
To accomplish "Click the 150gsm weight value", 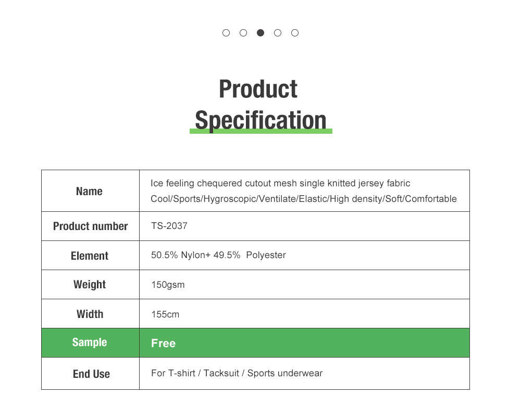I will coord(168,285).
